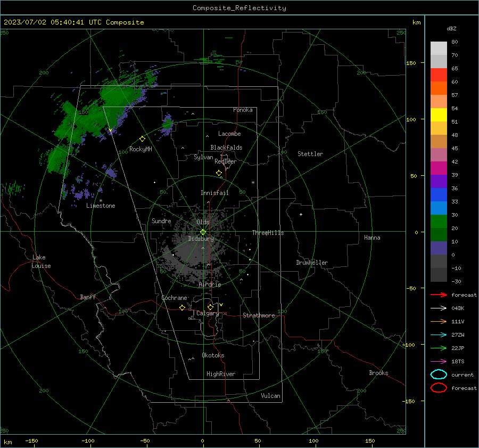Click the yellow diamond marker below Cochrane
Viewport: 479px width, 448px height.
(x=183, y=308)
